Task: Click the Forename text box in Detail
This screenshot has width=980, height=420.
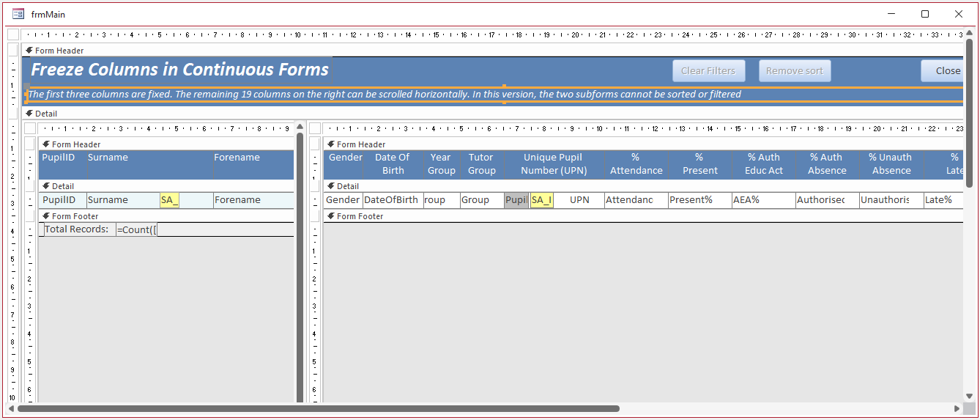Action: (253, 200)
